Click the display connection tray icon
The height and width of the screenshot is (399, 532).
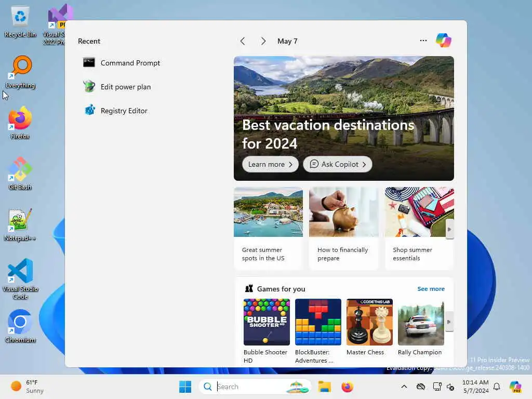[x=437, y=387]
